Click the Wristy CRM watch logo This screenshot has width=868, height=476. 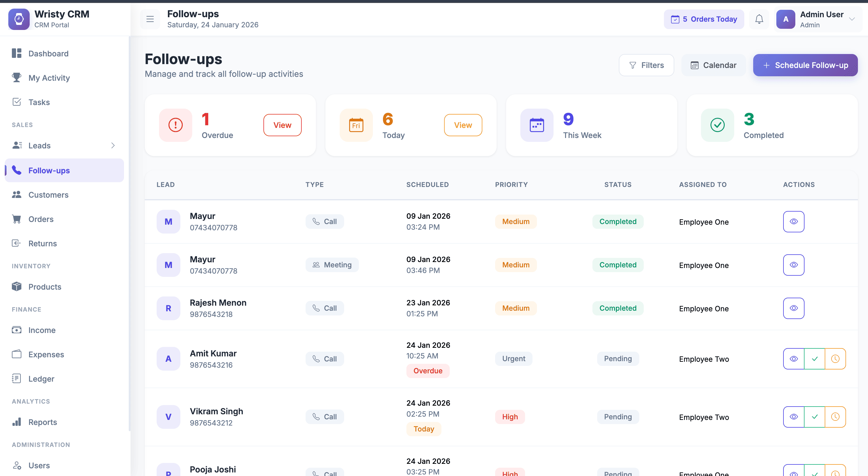[19, 19]
